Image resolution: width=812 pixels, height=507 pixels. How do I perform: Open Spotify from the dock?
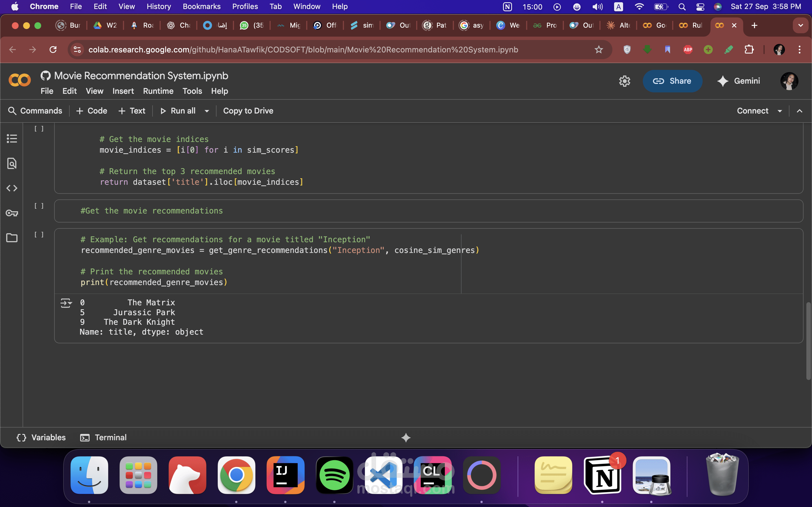[x=334, y=475]
